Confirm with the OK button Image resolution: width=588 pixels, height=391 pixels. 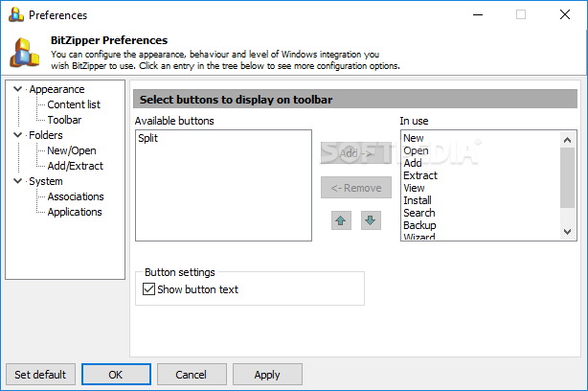[x=116, y=375]
